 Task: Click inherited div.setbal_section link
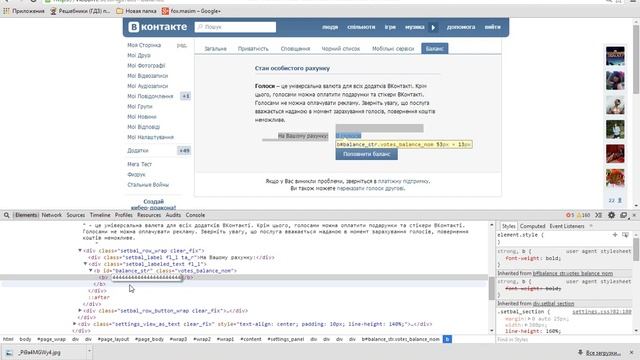pyautogui.click(x=553, y=304)
